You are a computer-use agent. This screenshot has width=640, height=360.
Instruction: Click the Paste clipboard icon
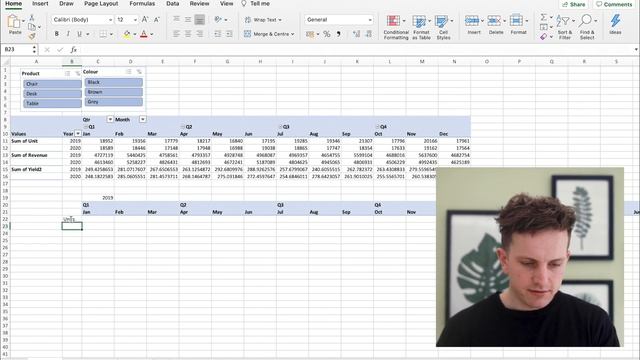coord(14,21)
